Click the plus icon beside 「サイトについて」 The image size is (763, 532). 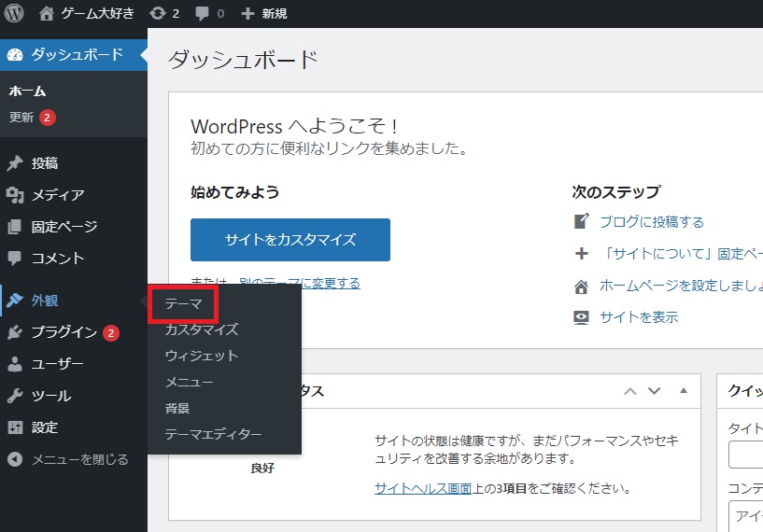582,253
